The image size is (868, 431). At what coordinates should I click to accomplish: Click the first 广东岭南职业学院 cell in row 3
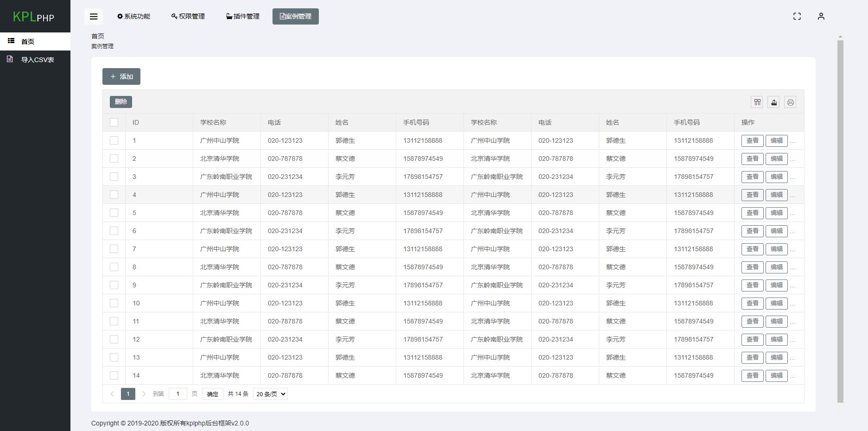tap(227, 177)
